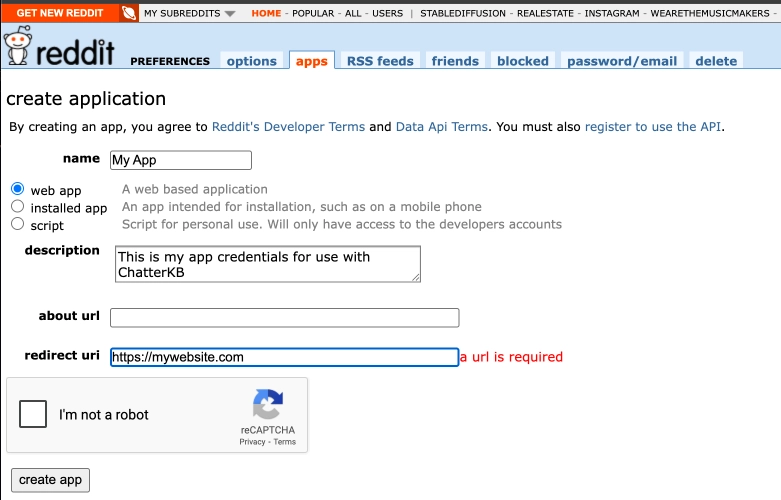Image resolution: width=781 pixels, height=500 pixels.
Task: Click the 'create application' heading
Action: [x=86, y=99]
